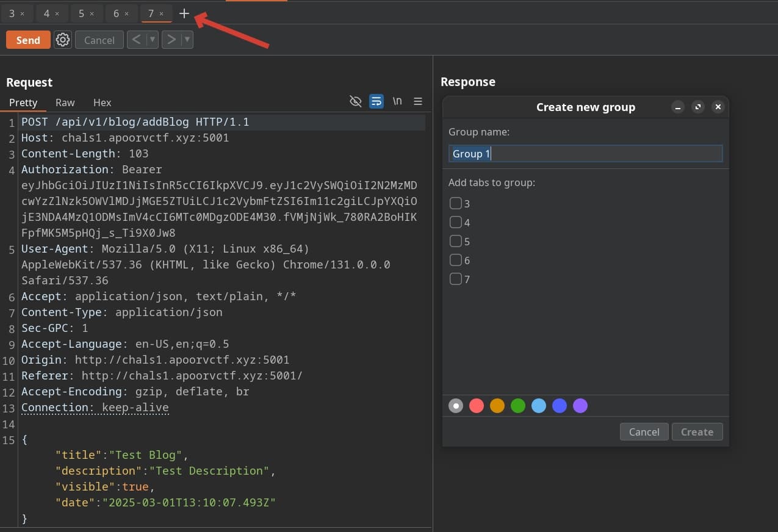The width and height of the screenshot is (778, 532).
Task: Check the tab 7 checkbox
Action: pos(455,279)
